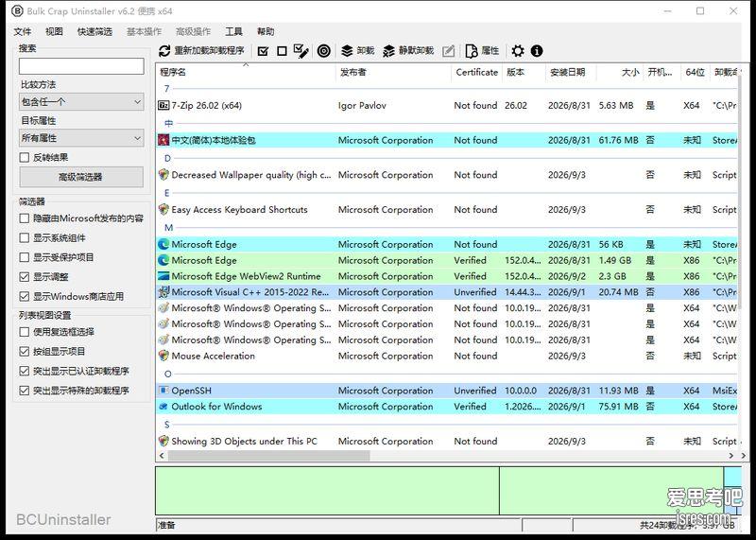
Task: Sort by 64位 column header
Action: [x=695, y=73]
